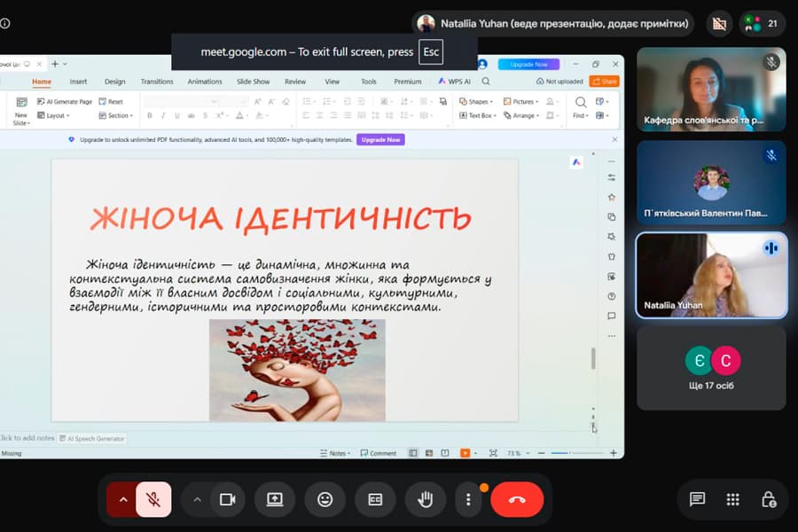Click the Comment icon in status bar

click(x=364, y=453)
